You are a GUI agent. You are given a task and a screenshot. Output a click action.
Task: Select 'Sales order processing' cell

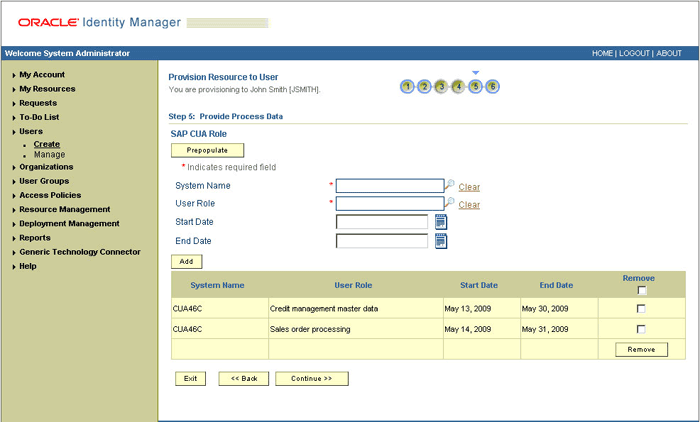[x=356, y=329]
